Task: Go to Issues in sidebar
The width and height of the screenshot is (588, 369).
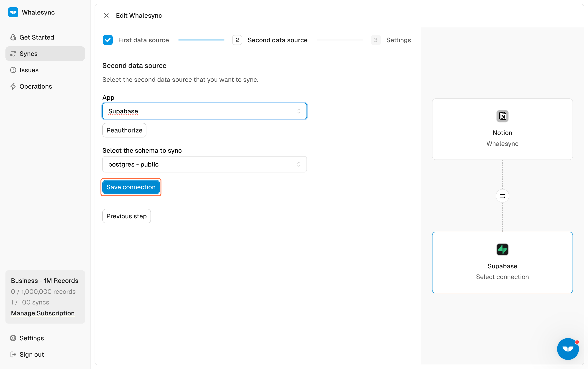Action: (x=29, y=70)
